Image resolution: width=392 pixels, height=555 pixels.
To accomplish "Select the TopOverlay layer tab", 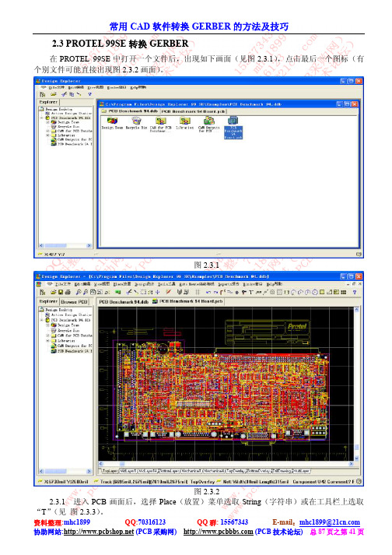I will 236,471.
